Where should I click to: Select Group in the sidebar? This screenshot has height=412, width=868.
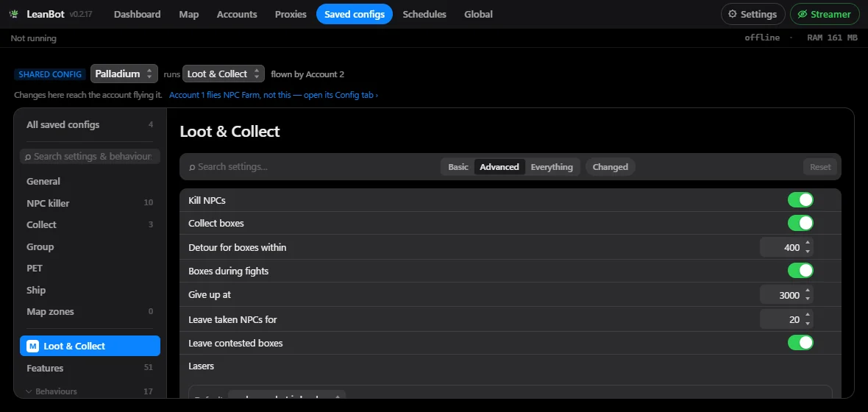[90, 247]
